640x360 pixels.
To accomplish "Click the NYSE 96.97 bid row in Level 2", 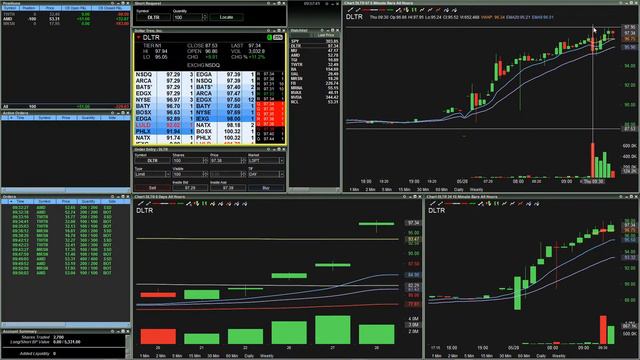I will click(x=164, y=100).
